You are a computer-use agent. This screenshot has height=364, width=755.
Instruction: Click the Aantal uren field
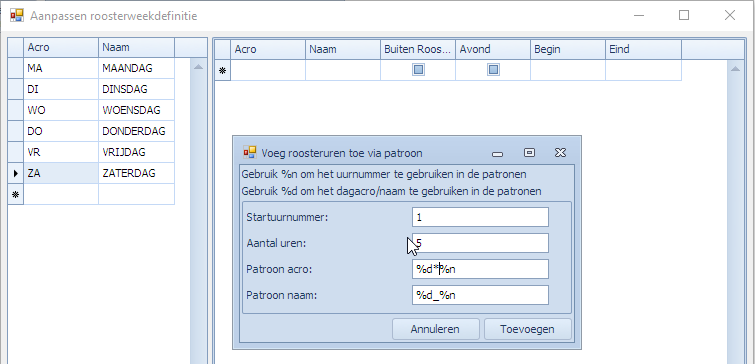pyautogui.click(x=480, y=243)
